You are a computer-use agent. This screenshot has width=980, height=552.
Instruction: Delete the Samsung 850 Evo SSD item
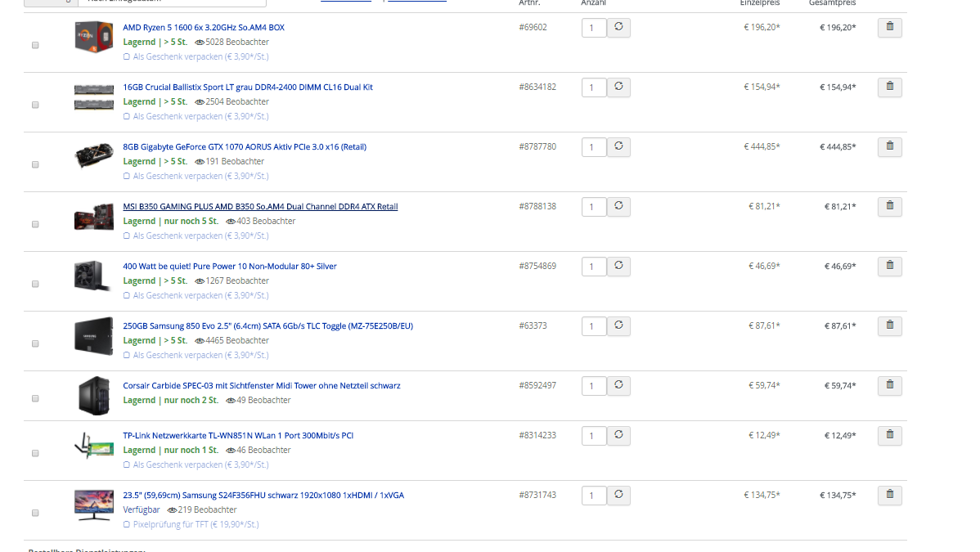[889, 325]
